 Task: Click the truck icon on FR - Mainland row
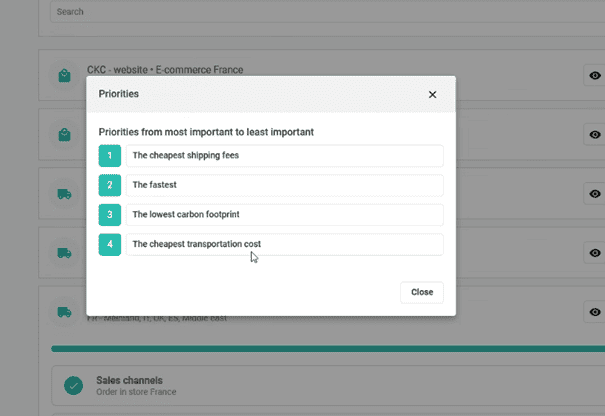click(65, 313)
